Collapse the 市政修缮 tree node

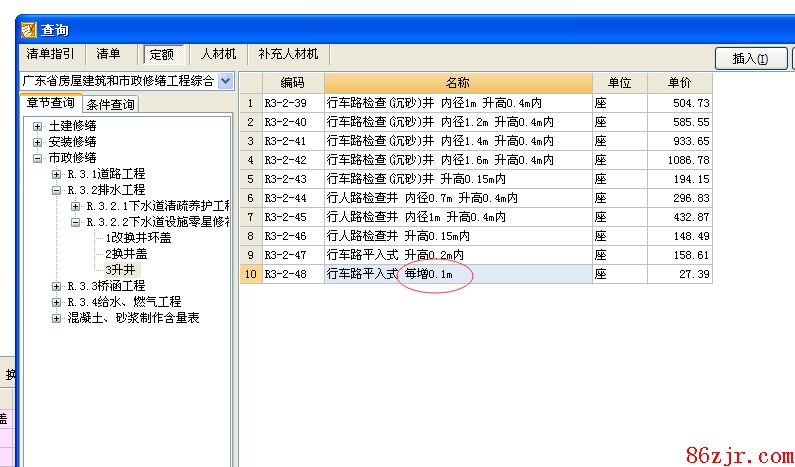click(38, 158)
